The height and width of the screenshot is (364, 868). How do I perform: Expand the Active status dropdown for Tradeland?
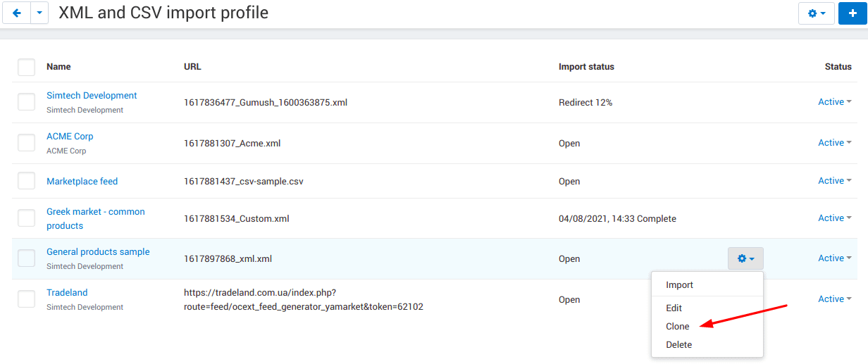[x=834, y=299]
